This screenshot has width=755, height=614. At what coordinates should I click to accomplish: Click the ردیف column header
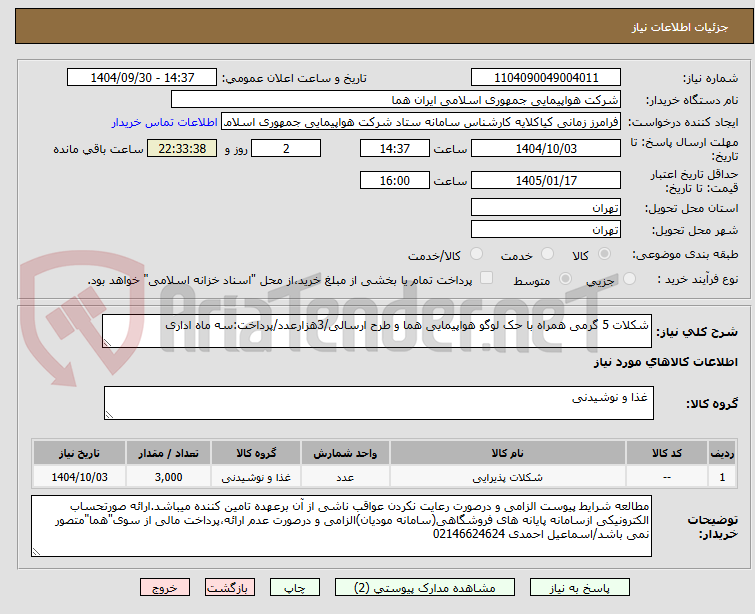click(x=722, y=453)
